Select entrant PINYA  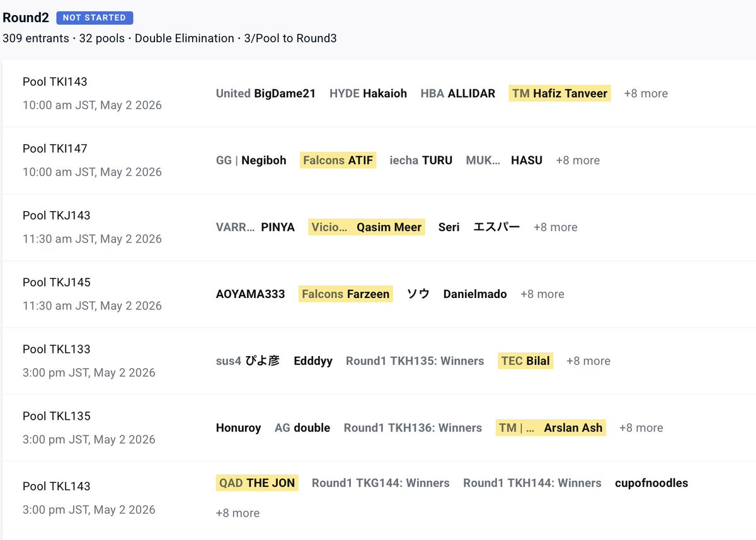(278, 227)
